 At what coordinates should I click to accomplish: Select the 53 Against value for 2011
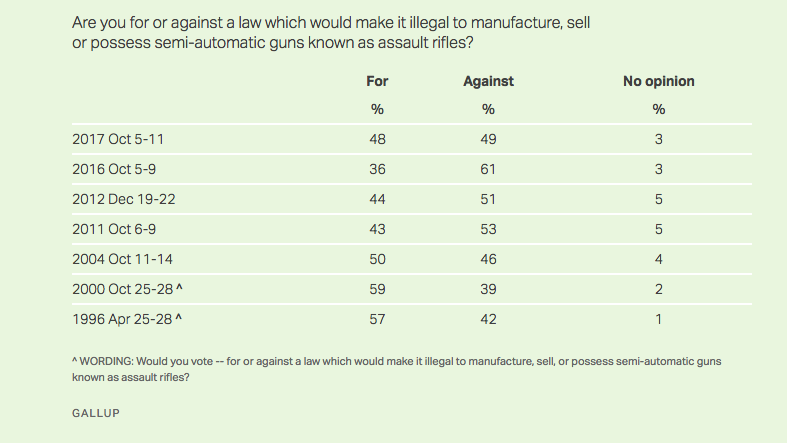click(488, 229)
